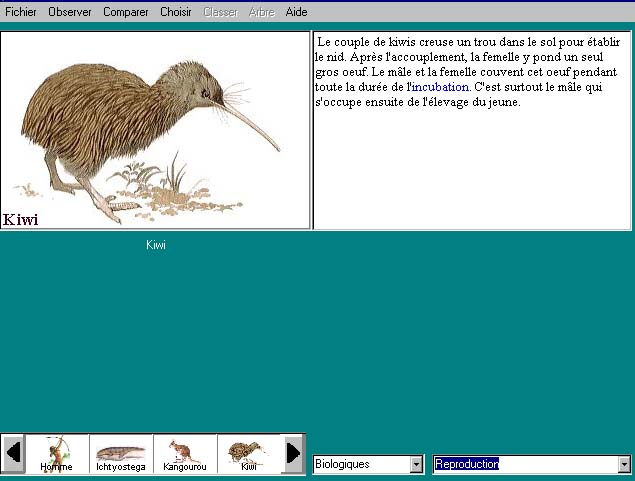Viewport: 635px width, 481px height.
Task: Click the greyed-out Arbre menu
Action: tap(262, 12)
